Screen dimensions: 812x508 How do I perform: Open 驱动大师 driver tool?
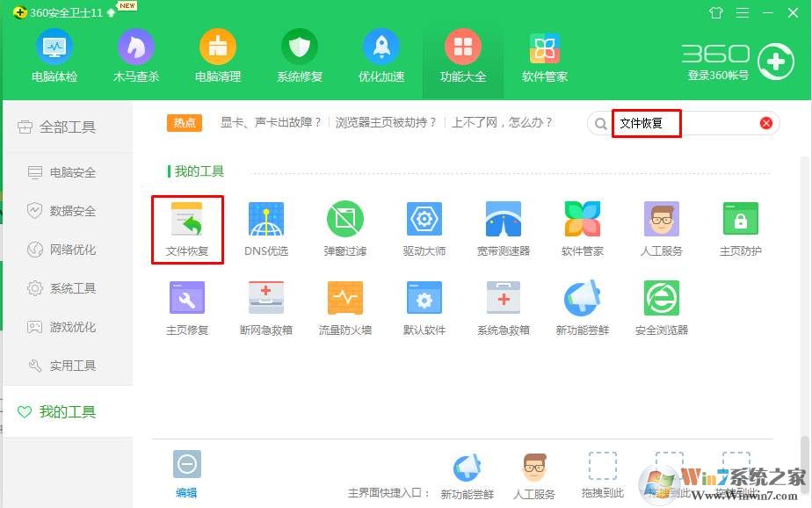424,229
